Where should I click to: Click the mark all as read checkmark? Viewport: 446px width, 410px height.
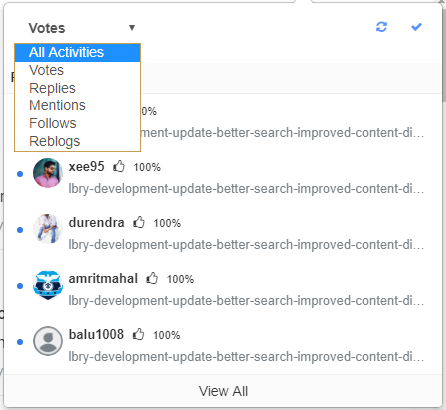[416, 27]
